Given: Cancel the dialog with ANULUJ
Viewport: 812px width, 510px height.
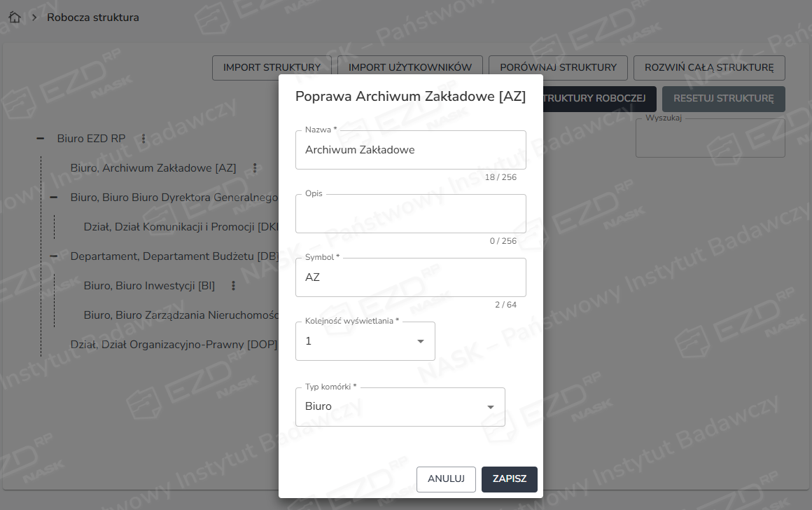Looking at the screenshot, I should click(x=446, y=479).
